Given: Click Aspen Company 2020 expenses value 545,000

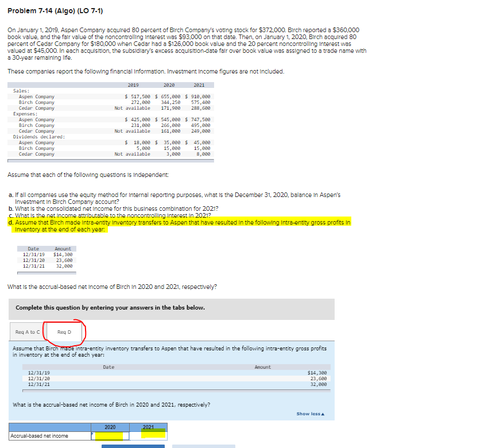Looking at the screenshot, I should (168, 119).
